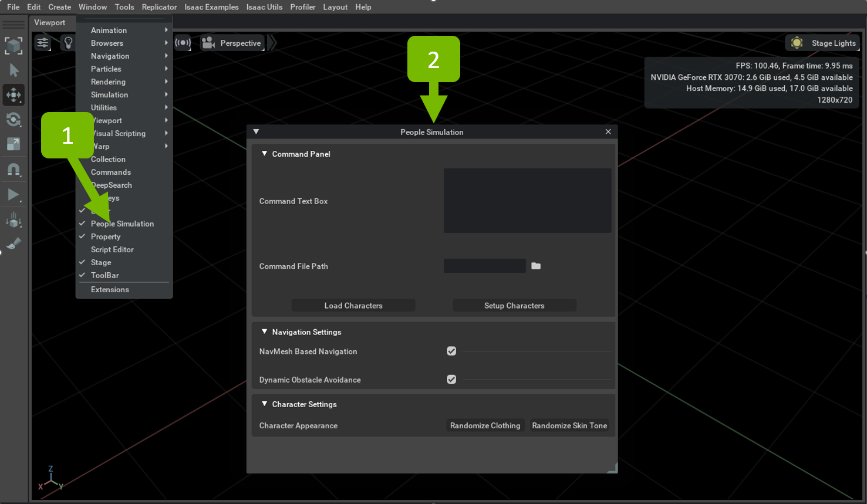Collapse the Navigation Settings section
867x504 pixels.
click(265, 332)
